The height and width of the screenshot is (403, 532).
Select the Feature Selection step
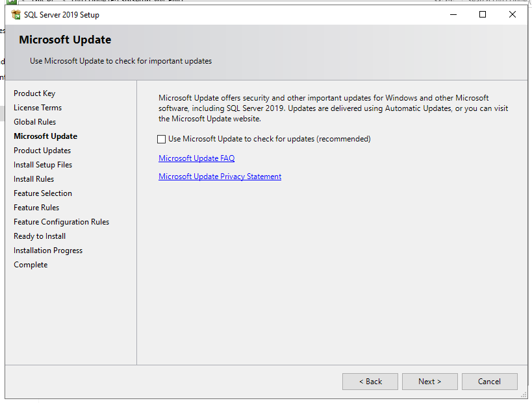[x=43, y=193]
